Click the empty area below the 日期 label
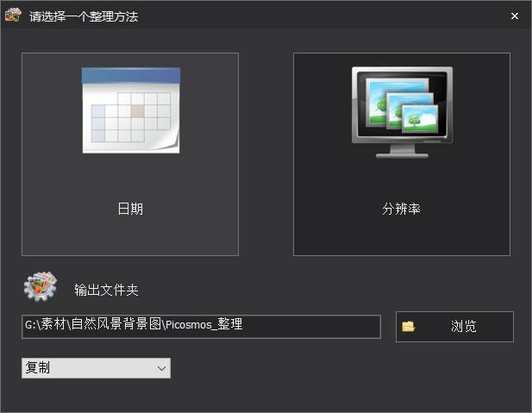This screenshot has width=532, height=413. (x=130, y=235)
